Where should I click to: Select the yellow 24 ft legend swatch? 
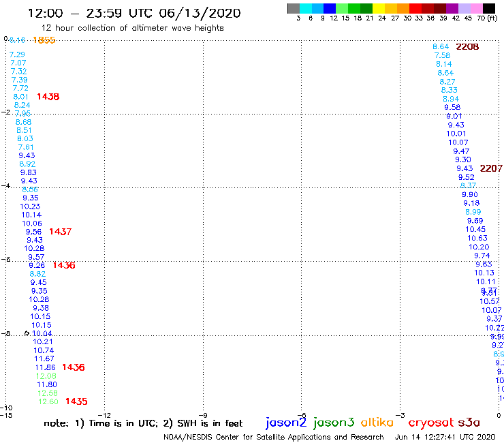(379, 8)
